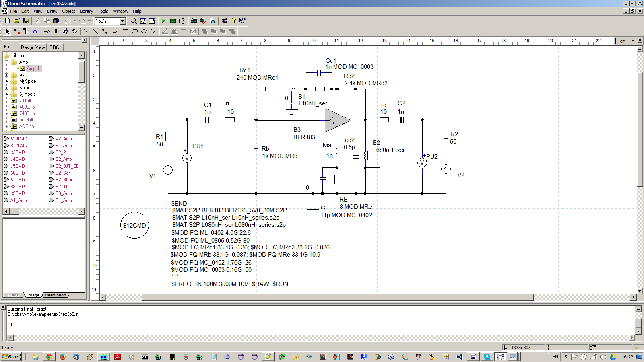Viewport: 644px width, 362px height.
Task: Expand the MySpice library folder
Action: pos(6,81)
